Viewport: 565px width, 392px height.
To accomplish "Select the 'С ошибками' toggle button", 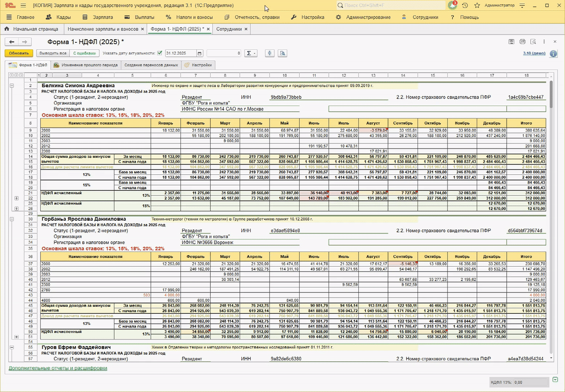I will coord(83,53).
